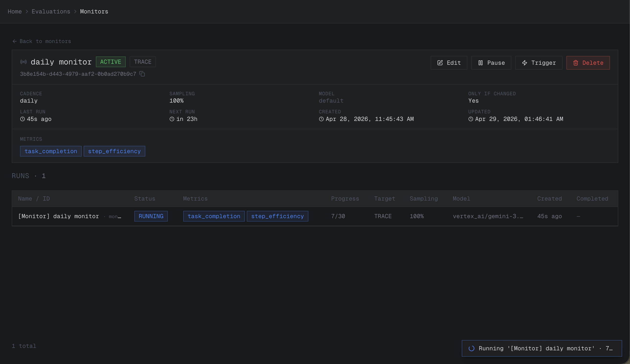
Task: Click the RUNS · 1 heading
Action: tap(29, 176)
